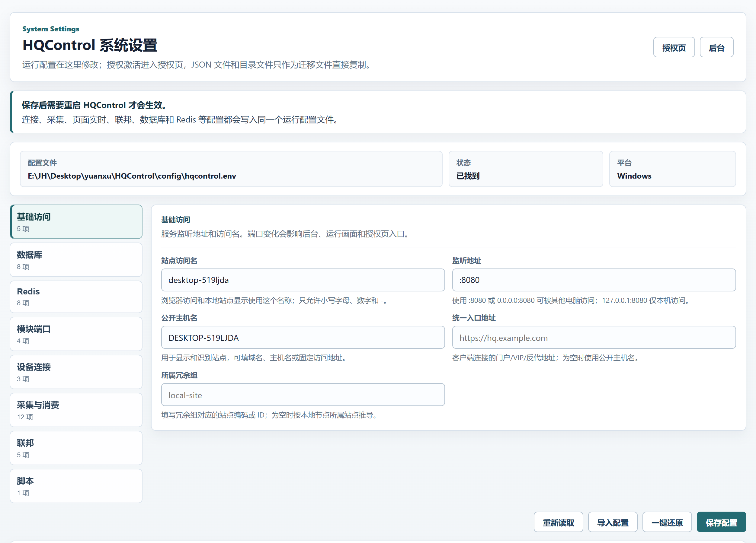Click the 一键还原 button
Image resolution: width=756 pixels, height=543 pixels.
point(667,522)
